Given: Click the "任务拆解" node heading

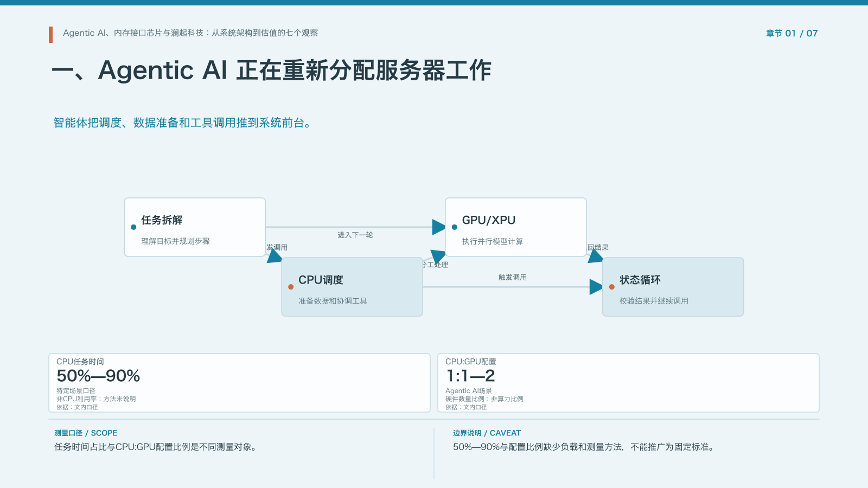Looking at the screenshot, I should pos(162,220).
